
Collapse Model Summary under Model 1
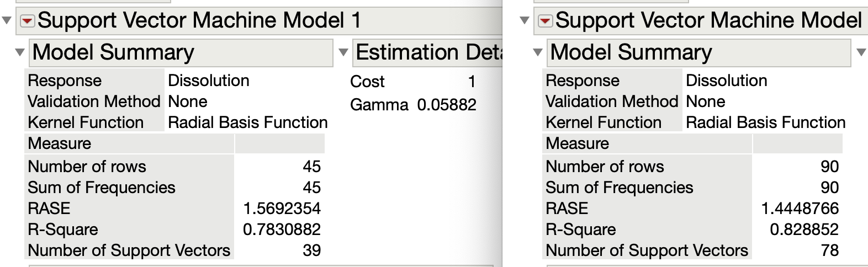click(20, 53)
